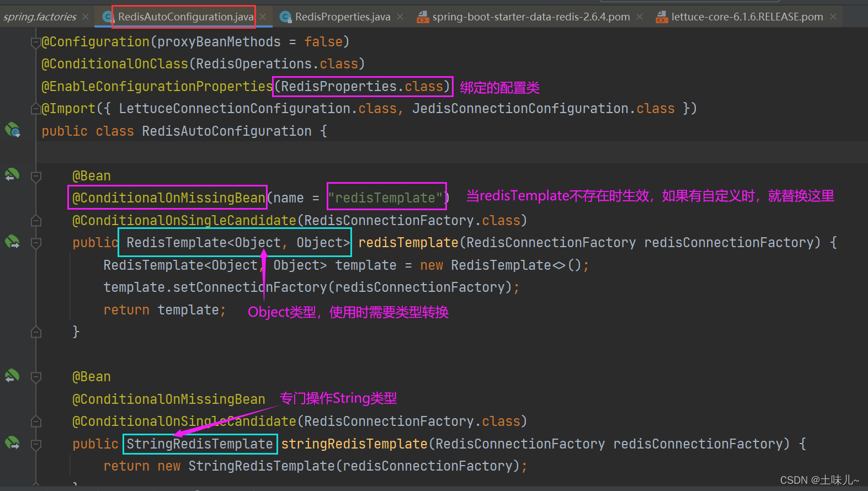Toggle fold marker at the @Import line
The image size is (868, 491).
pyautogui.click(x=36, y=109)
